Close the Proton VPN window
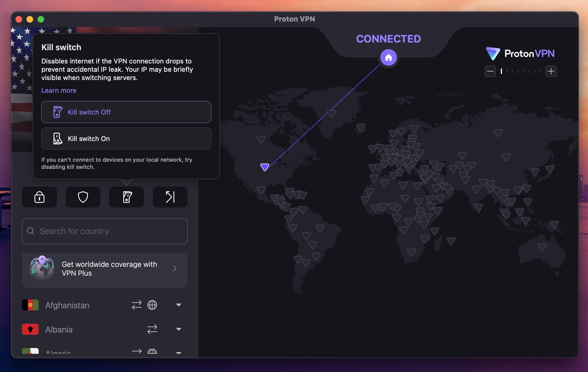 [x=19, y=19]
